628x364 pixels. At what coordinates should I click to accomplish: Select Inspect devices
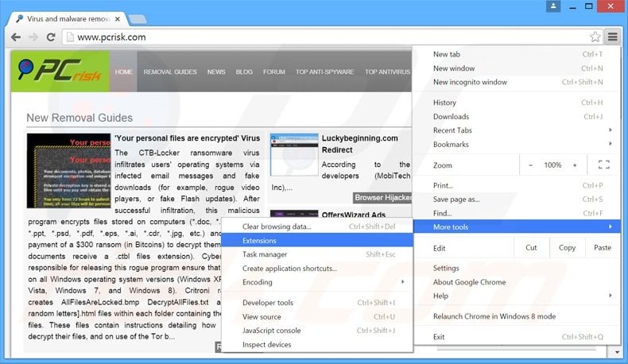click(317, 344)
